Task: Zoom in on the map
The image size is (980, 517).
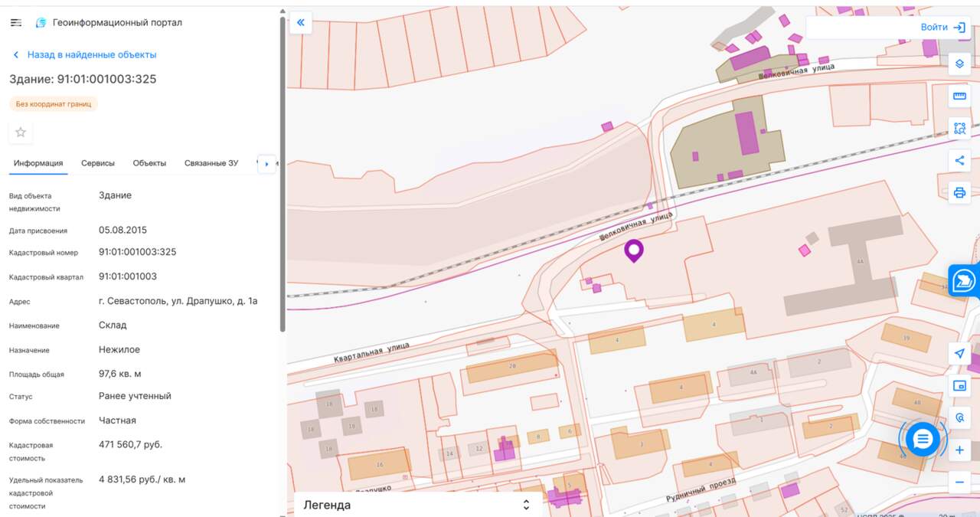Action: 959,450
